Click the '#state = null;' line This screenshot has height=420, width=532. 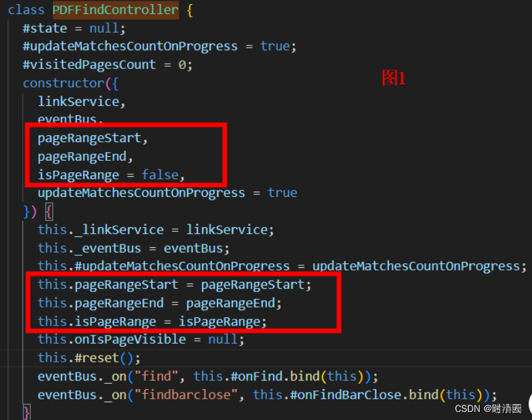[74, 28]
